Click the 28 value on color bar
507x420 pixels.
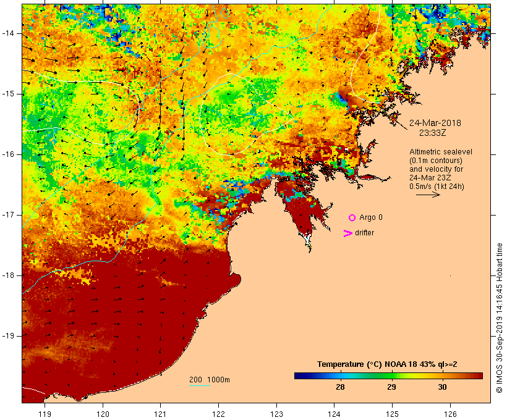coord(340,387)
